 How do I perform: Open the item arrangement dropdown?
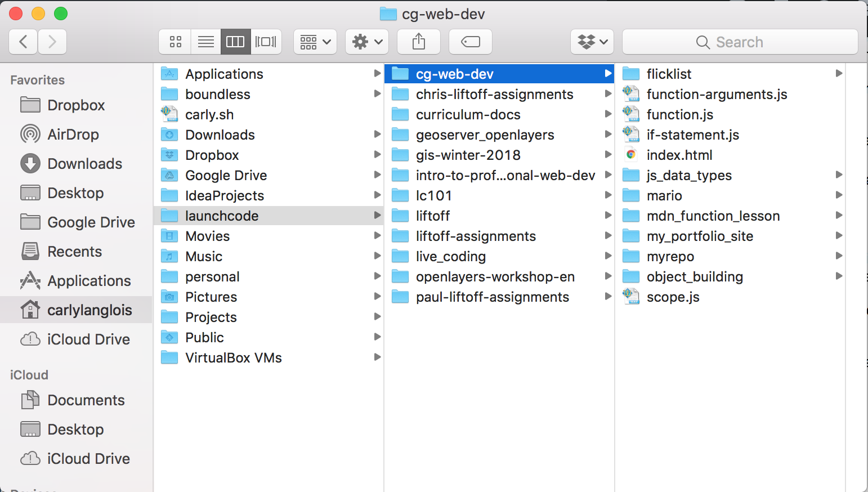pyautogui.click(x=315, y=42)
